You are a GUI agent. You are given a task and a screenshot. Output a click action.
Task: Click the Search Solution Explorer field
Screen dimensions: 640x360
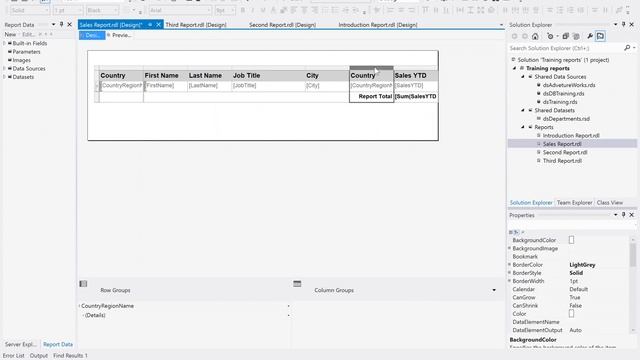pos(566,48)
